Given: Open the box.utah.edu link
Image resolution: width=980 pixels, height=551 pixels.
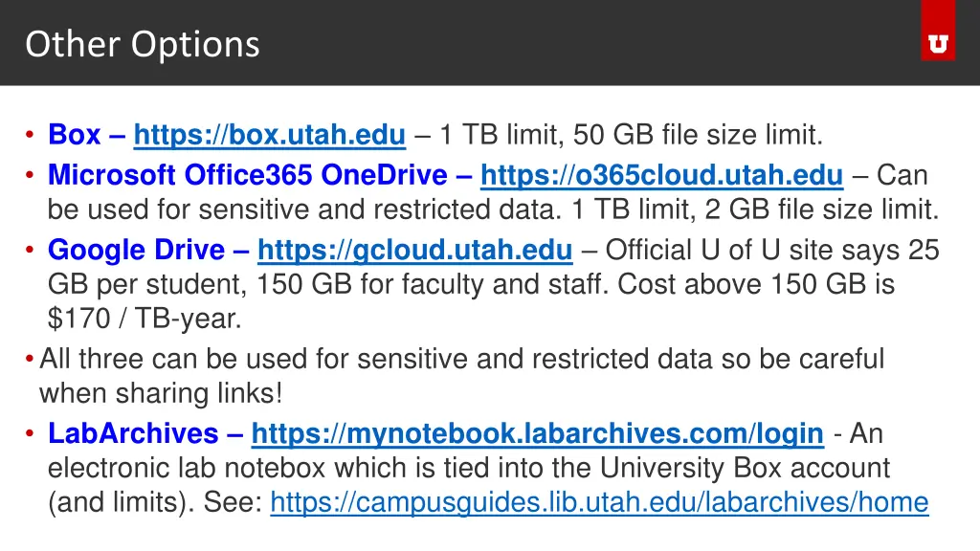Looking at the screenshot, I should point(269,135).
